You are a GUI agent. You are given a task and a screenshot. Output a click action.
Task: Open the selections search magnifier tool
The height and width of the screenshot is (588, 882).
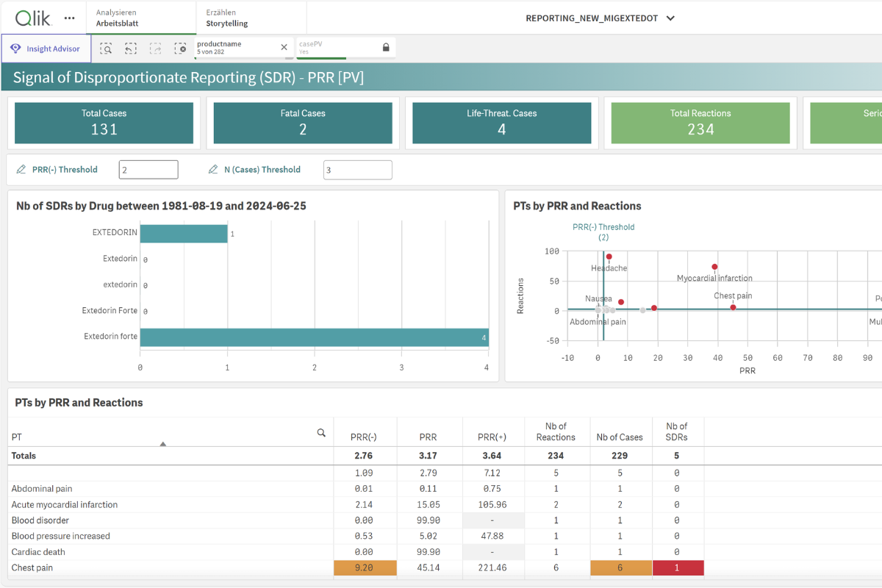click(x=106, y=49)
